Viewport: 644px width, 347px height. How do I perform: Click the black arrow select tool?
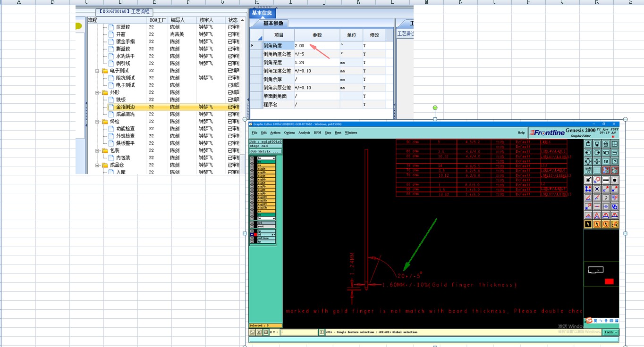(588, 224)
